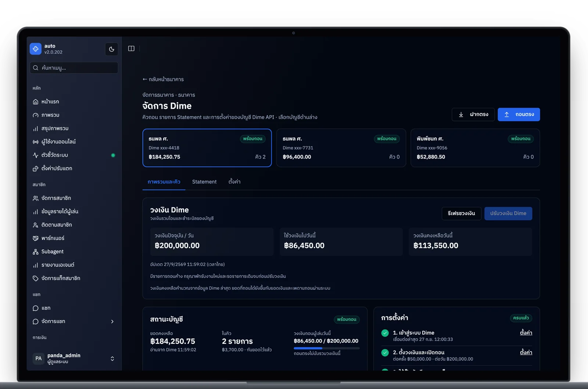Go back via กลับหน้าธนาคาร link
This screenshot has width=588, height=389.
163,79
